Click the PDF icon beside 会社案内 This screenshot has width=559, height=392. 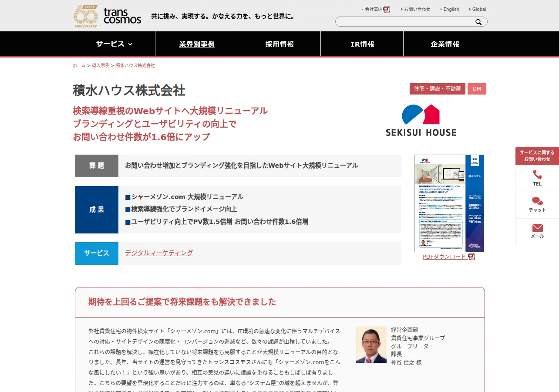[387, 10]
